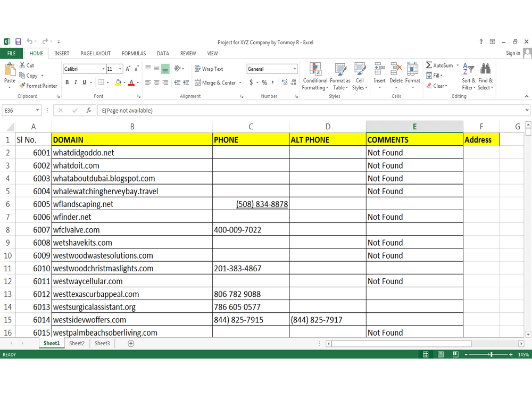
Task: Switch to Page Layout view in status bar
Action: pos(440,354)
